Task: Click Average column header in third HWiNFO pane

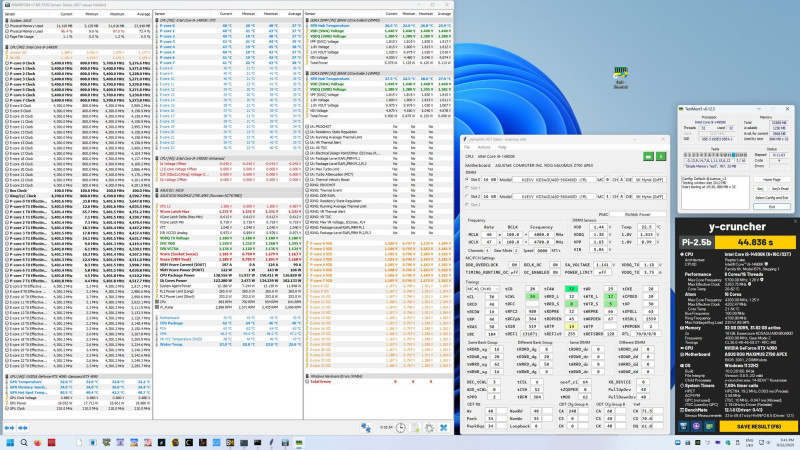Action: point(444,14)
